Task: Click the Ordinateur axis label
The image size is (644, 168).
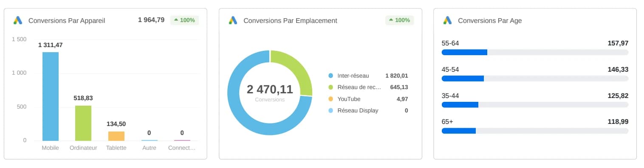Action: 83,148
